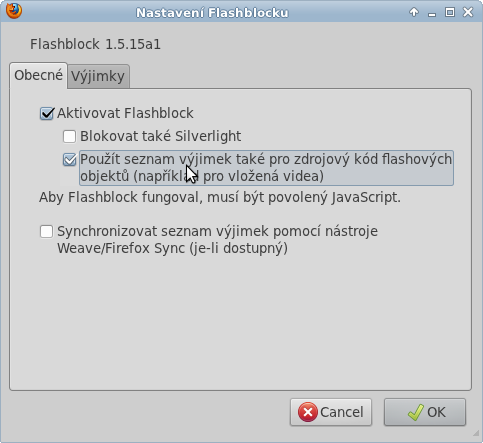
Task: Enable the Blokovat také Silverlight checkbox
Action: pyautogui.click(x=69, y=136)
